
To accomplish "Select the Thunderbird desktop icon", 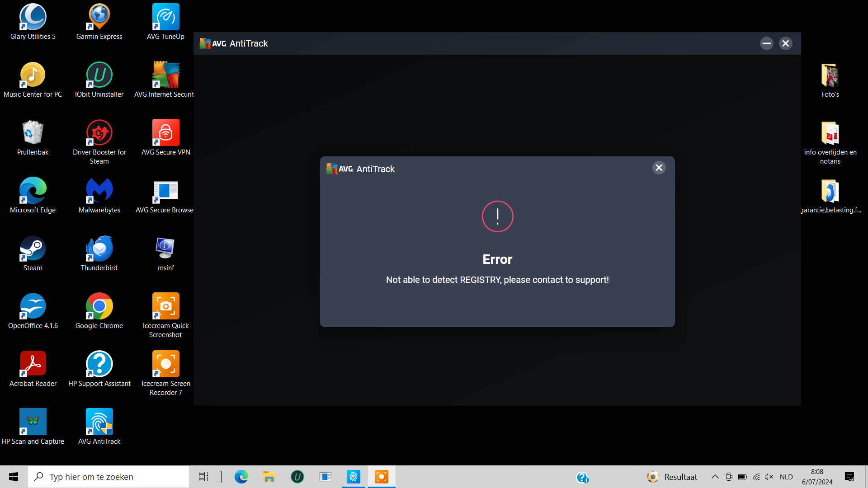I will [x=99, y=253].
